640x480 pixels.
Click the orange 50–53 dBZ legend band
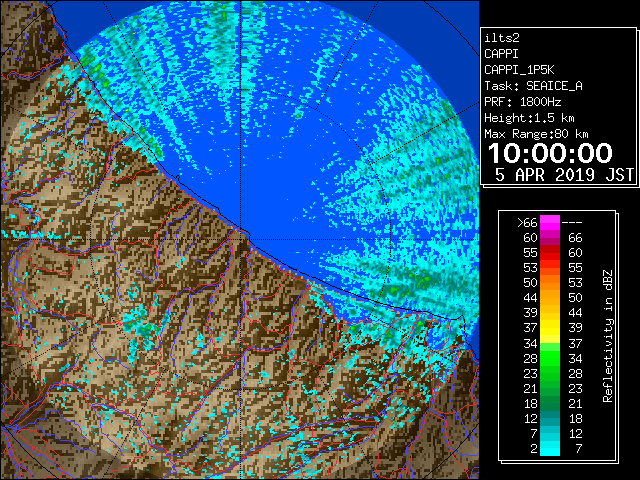550,283
